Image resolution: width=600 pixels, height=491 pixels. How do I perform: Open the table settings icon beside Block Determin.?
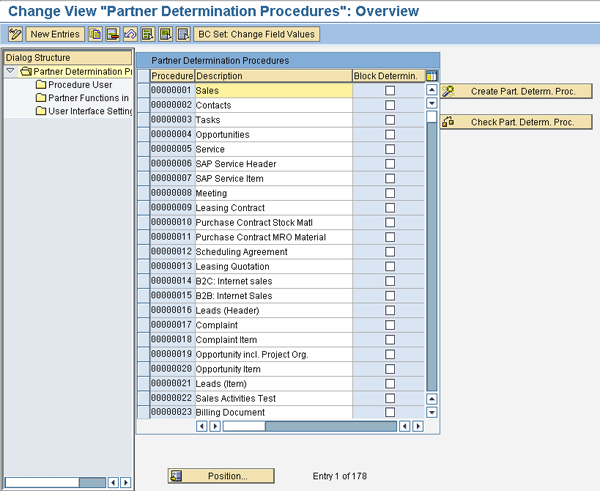click(x=432, y=76)
